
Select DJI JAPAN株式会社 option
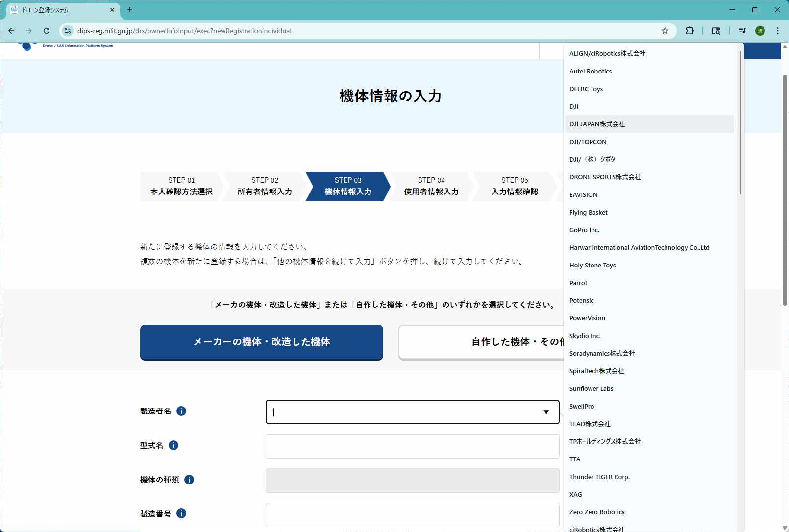coord(650,124)
